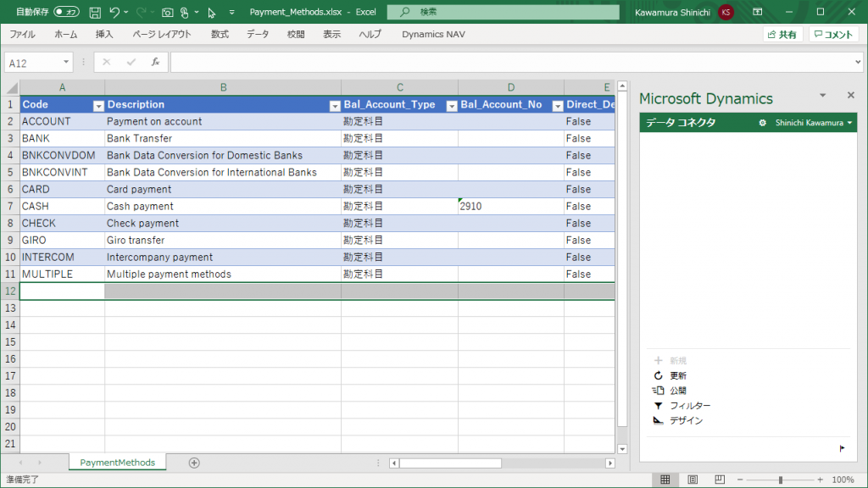Click the KS account avatar
Screen dimensions: 868x488
click(726, 12)
